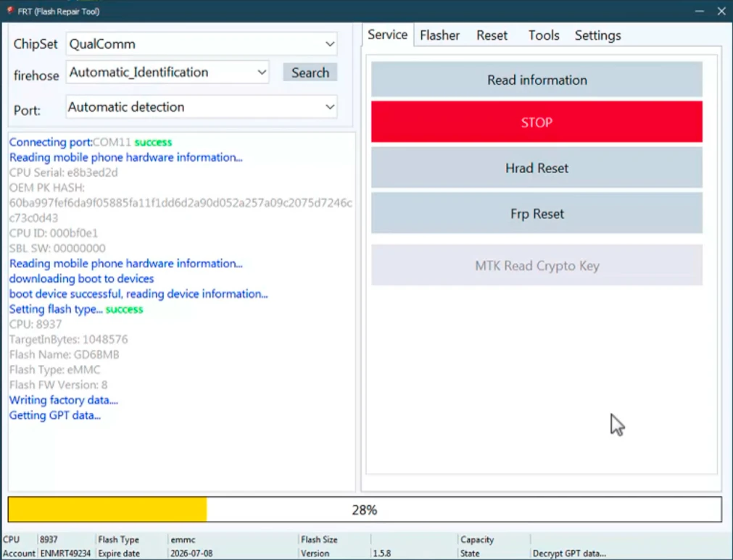733x560 pixels.
Task: Click the OEM PK HASH value in log
Action: (181, 203)
